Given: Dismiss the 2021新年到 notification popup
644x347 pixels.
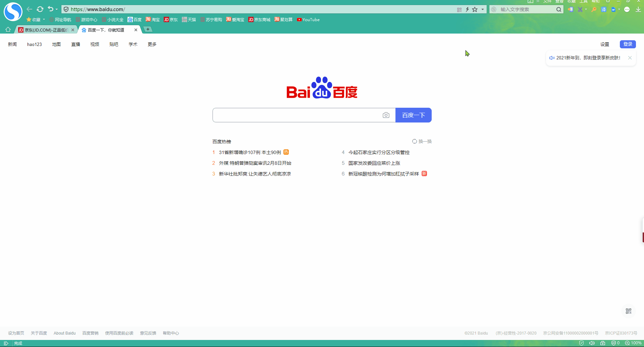Looking at the screenshot, I should (x=630, y=58).
